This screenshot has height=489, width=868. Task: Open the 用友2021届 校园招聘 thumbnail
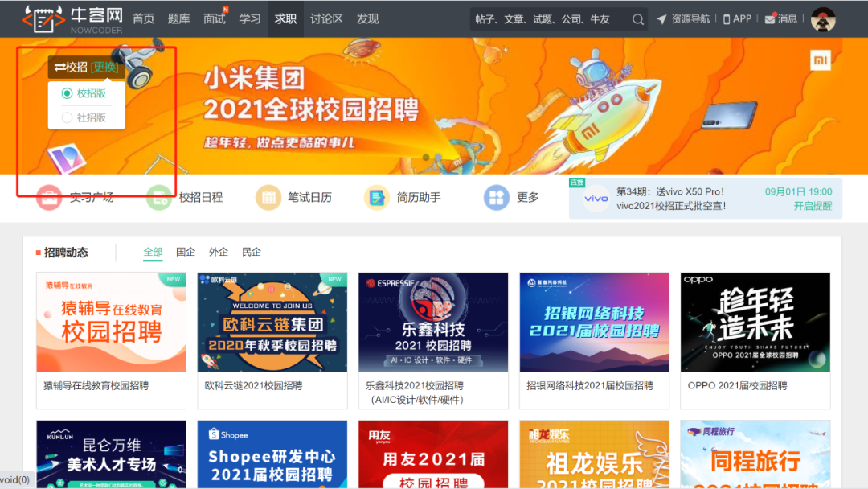point(433,454)
